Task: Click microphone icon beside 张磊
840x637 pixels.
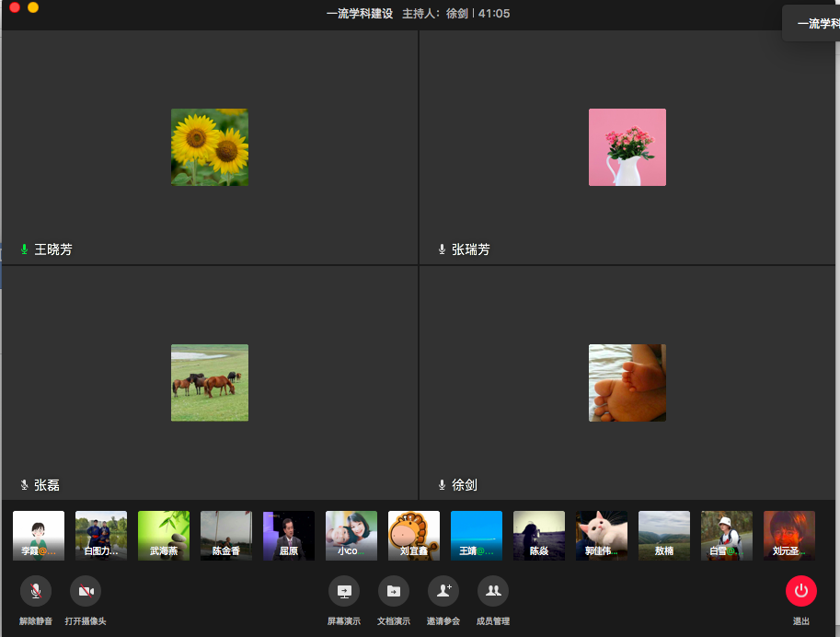Action: coord(25,485)
